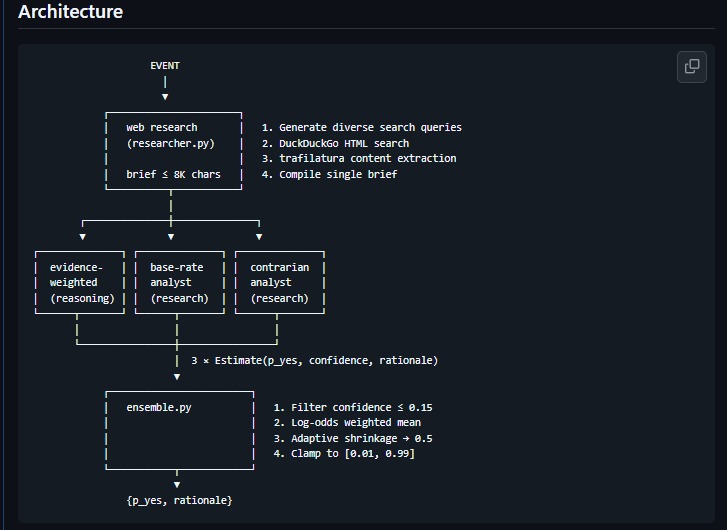Click "2. Log-odds weighted mean" line
This screenshot has height=530, width=727.
347,422
